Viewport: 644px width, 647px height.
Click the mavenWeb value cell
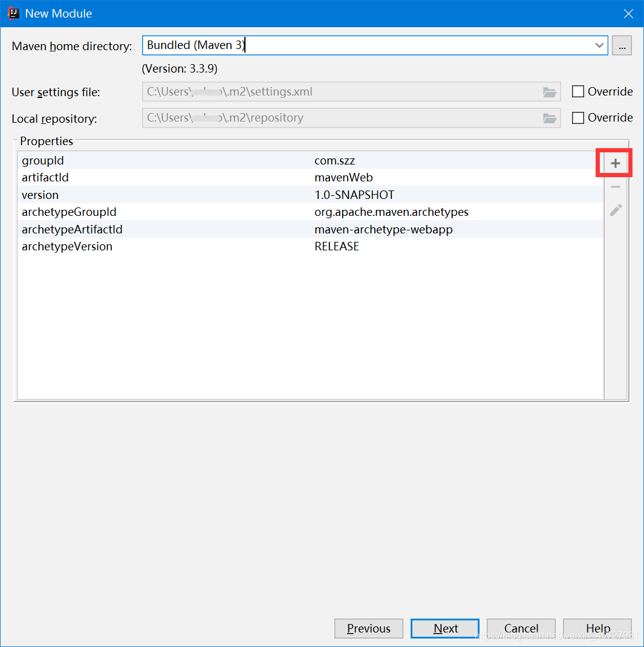(343, 177)
